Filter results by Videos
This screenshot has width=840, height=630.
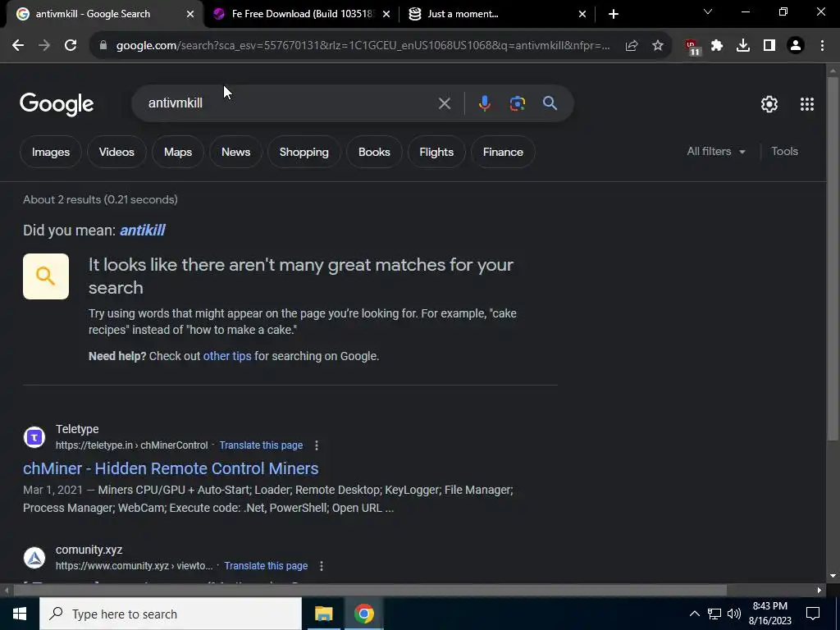tap(116, 152)
